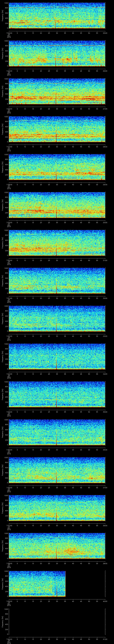Select the spectrogram panel starting at 7:32:00
The image size is (114, 644).
[57, 319]
